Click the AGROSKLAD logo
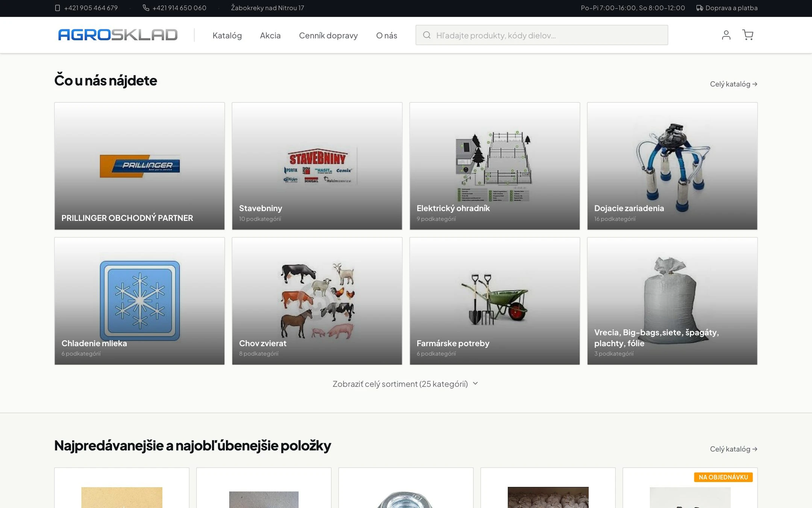Image resolution: width=812 pixels, height=508 pixels. tap(118, 35)
